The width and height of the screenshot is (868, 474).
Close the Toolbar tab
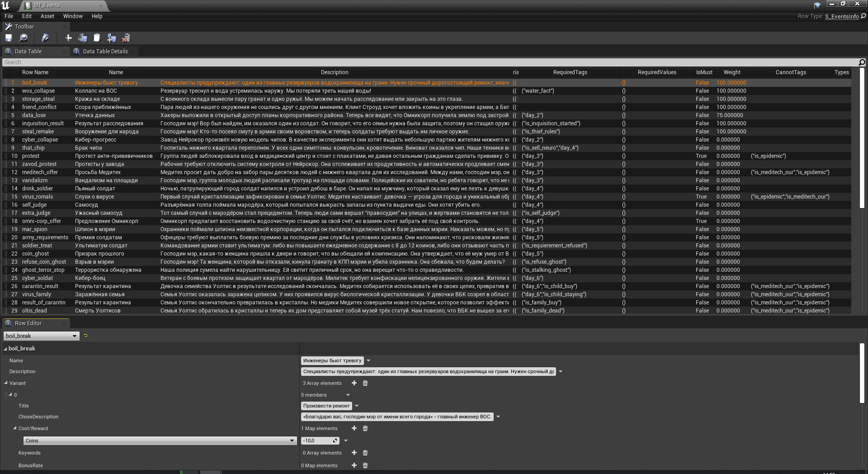click(64, 27)
